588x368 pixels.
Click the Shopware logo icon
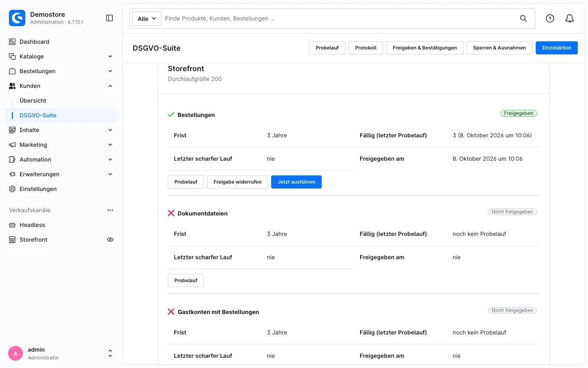click(x=17, y=18)
